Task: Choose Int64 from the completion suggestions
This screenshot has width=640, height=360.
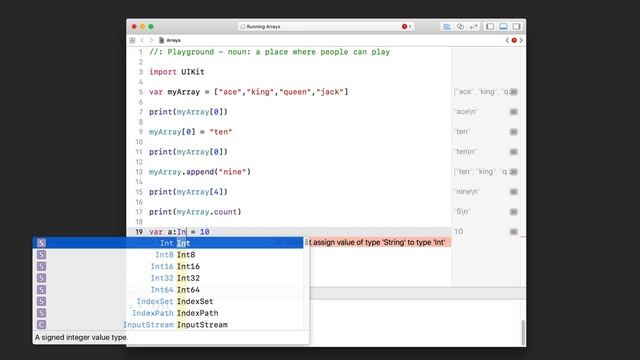Action: [x=168, y=290]
